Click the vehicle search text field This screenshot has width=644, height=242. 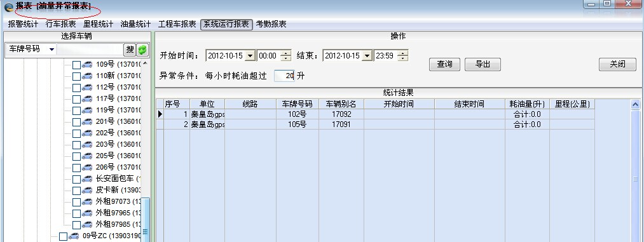(90, 49)
